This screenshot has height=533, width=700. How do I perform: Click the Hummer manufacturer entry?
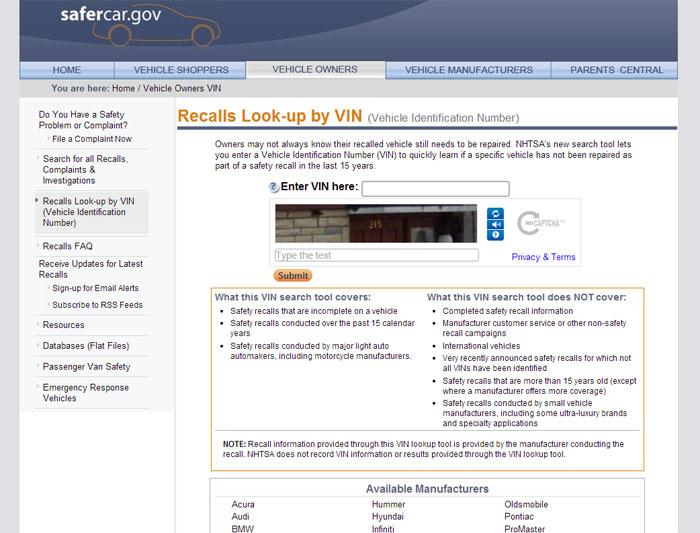coord(388,504)
